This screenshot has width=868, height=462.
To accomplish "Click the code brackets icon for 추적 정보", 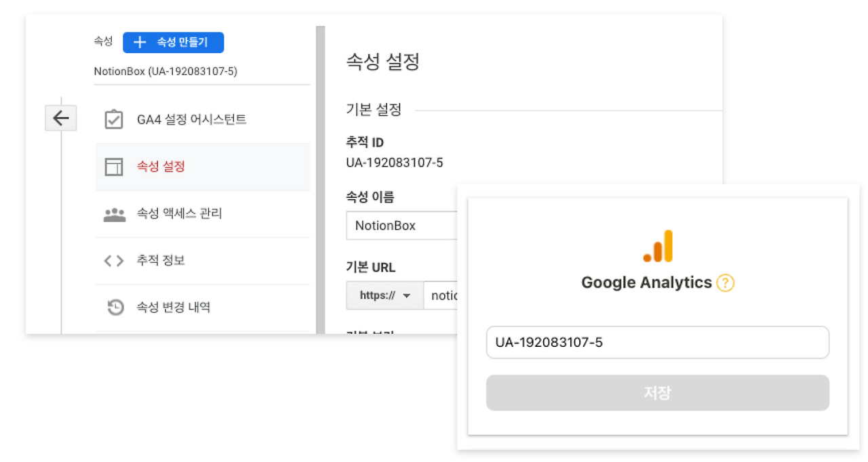I will click(113, 261).
